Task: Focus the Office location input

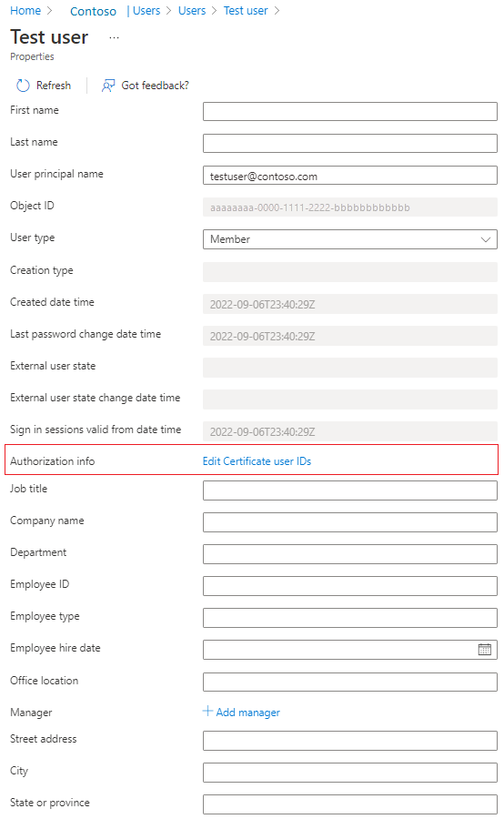Action: coord(350,682)
